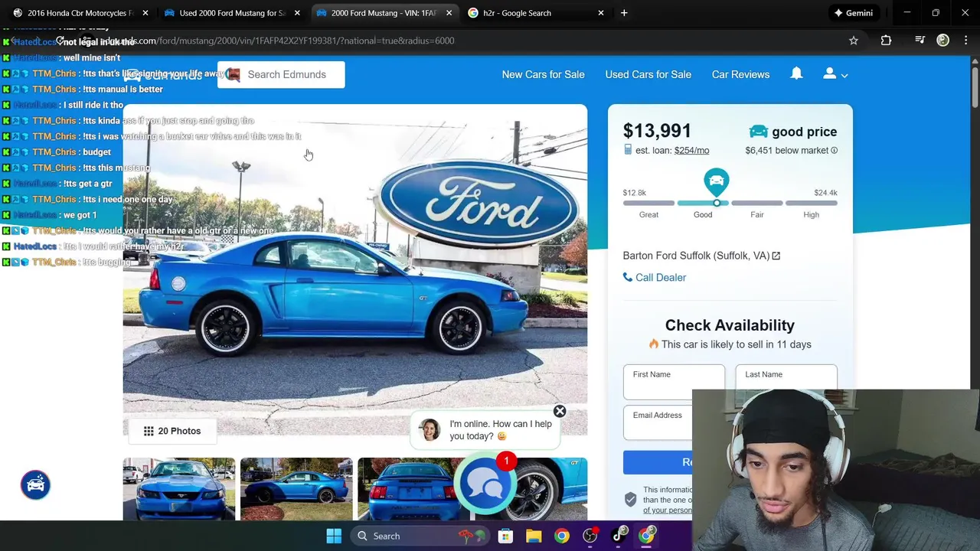This screenshot has width=980, height=551.
Task: Focus the Search Edmunds field
Action: (281, 74)
